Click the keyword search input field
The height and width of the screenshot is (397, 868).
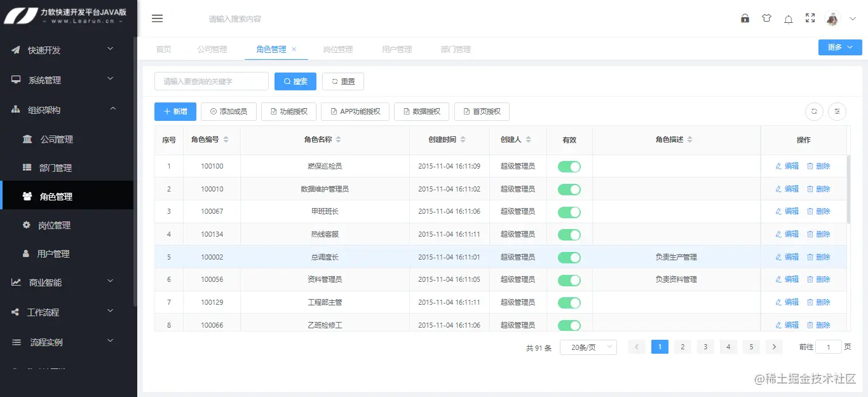tap(212, 81)
